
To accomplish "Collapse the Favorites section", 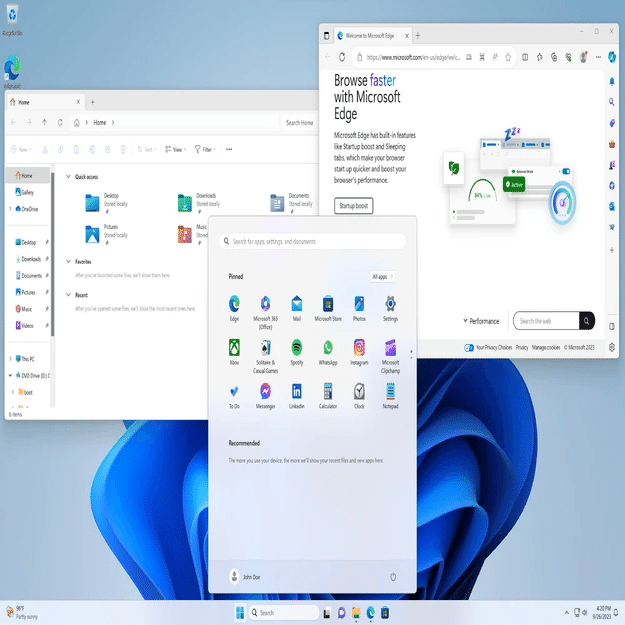I will point(68,261).
